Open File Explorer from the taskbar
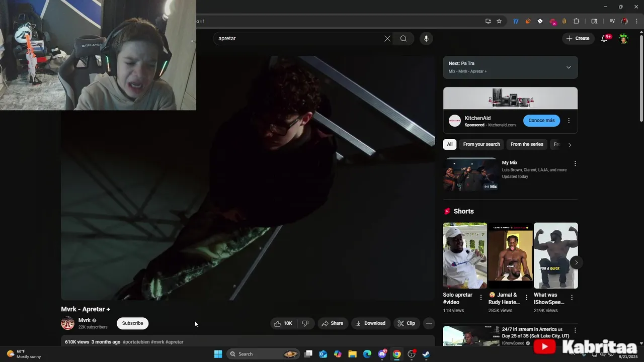 pyautogui.click(x=352, y=354)
